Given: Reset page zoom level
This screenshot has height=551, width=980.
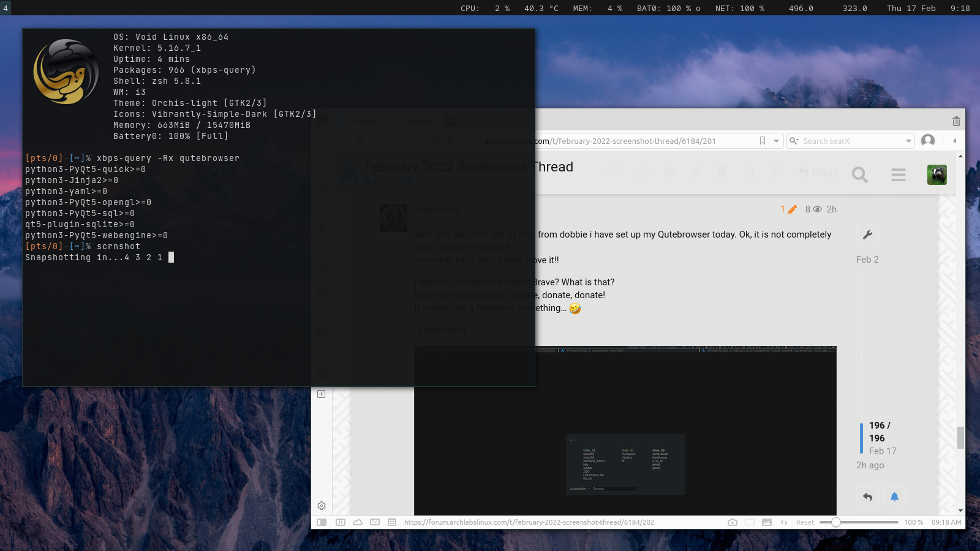Looking at the screenshot, I should [x=805, y=522].
